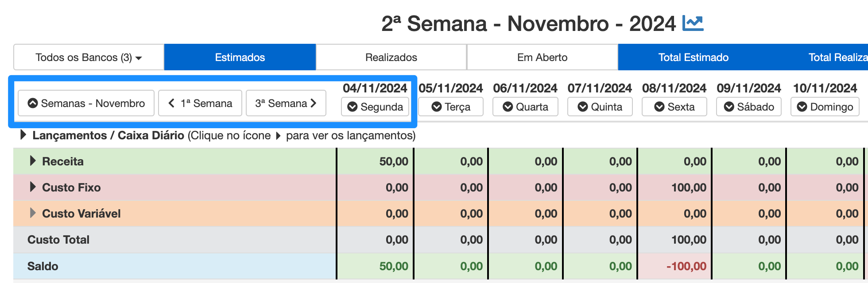The image size is (868, 283).
Task: Open the Segunda day dropdown icon
Action: pyautogui.click(x=353, y=107)
